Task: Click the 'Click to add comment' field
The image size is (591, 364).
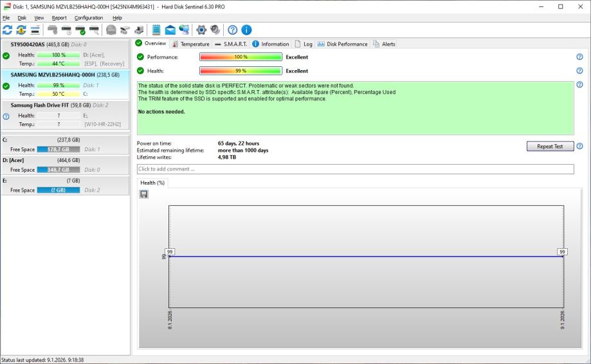Action: point(355,169)
